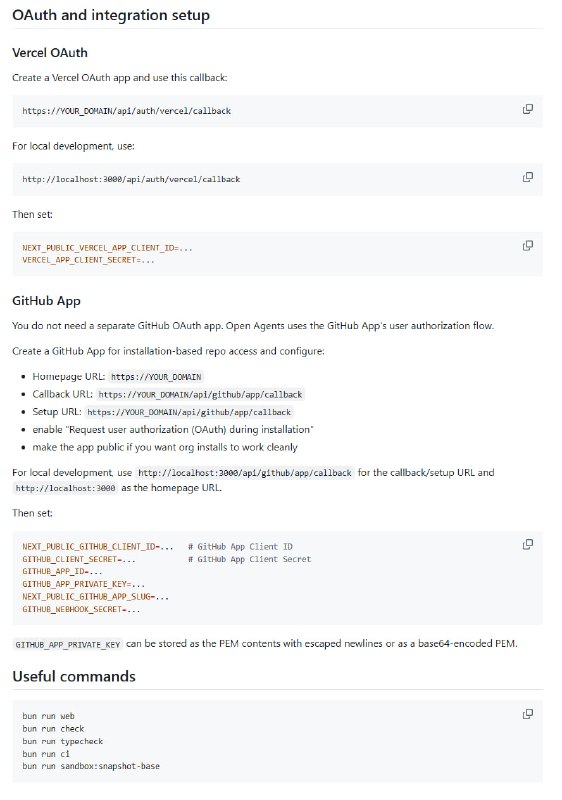This screenshot has width=562, height=800.
Task: Click the 'bun run typecheck' command line
Action: [x=62, y=741]
